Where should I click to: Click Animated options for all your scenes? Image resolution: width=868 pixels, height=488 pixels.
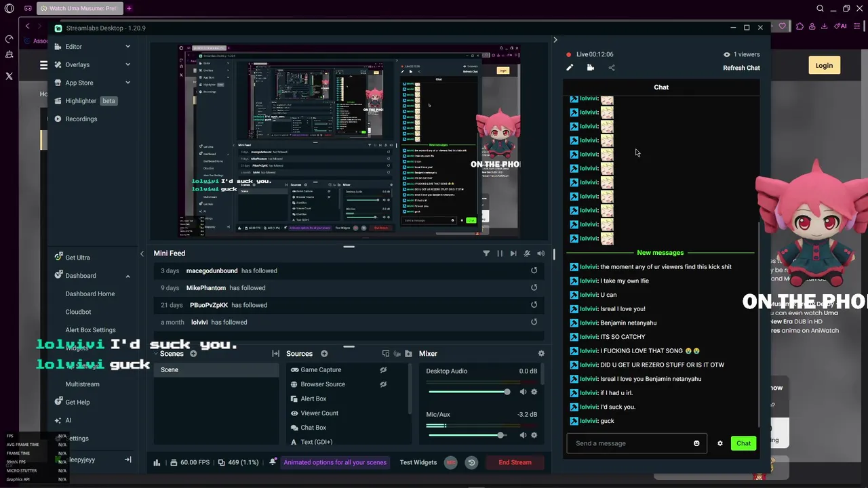click(x=335, y=462)
